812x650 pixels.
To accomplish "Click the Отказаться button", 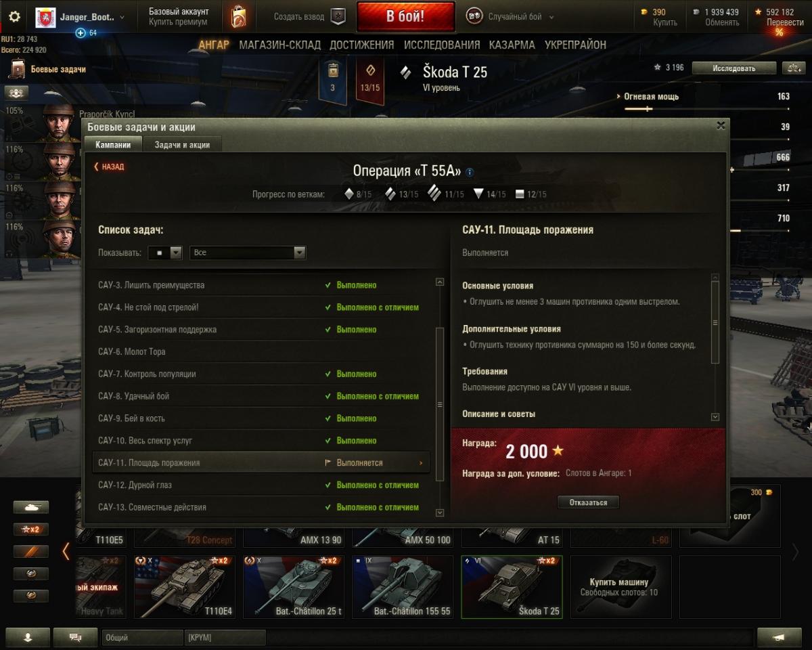I will tap(588, 502).
